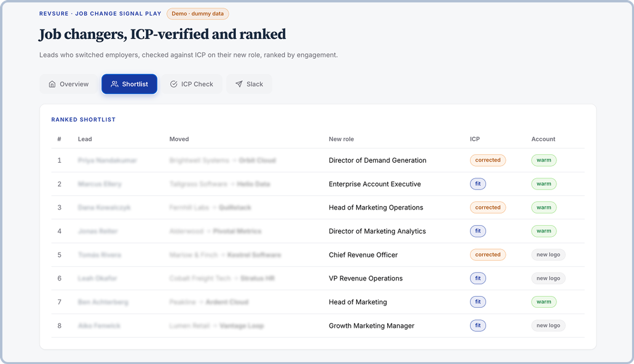
Task: Click the 'RANKED SHORTLIST' section label
Action: [x=83, y=120]
